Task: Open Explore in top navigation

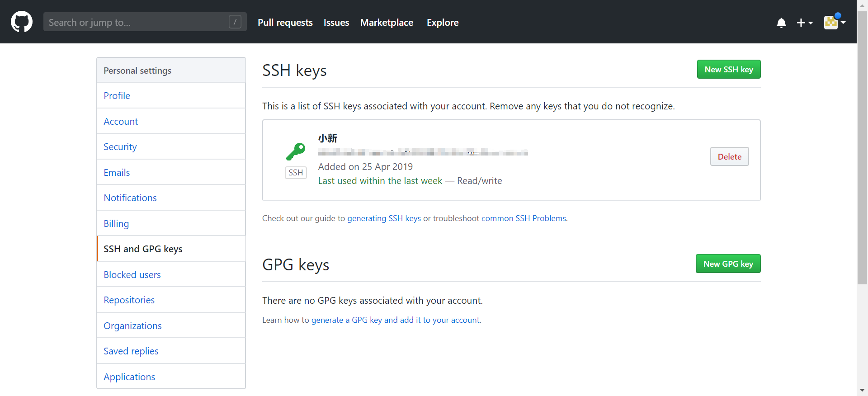Action: [443, 23]
